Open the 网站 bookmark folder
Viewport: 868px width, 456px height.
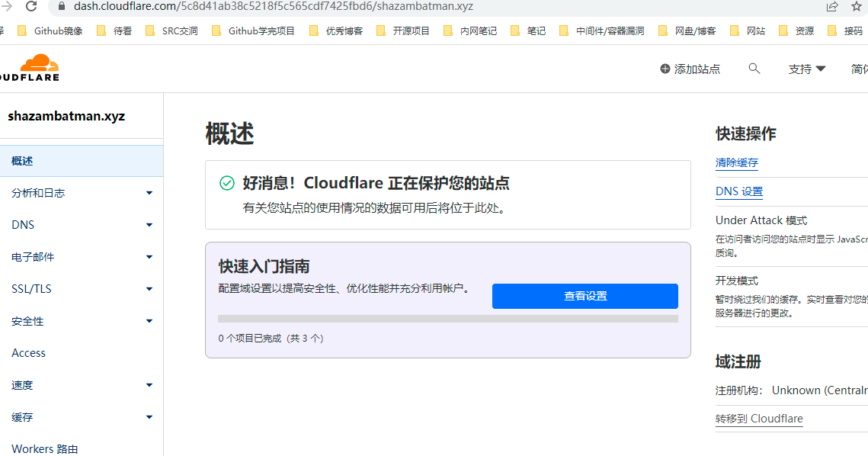point(748,31)
